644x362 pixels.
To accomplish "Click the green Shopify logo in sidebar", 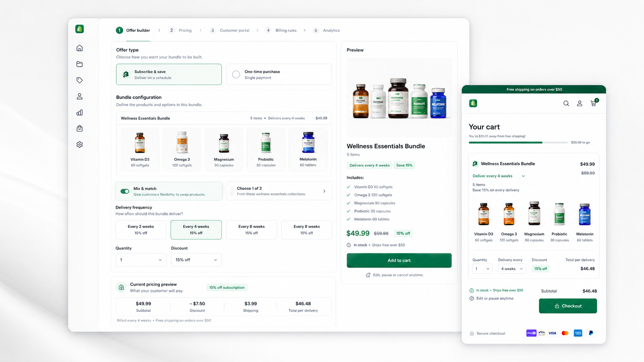I will [x=79, y=29].
